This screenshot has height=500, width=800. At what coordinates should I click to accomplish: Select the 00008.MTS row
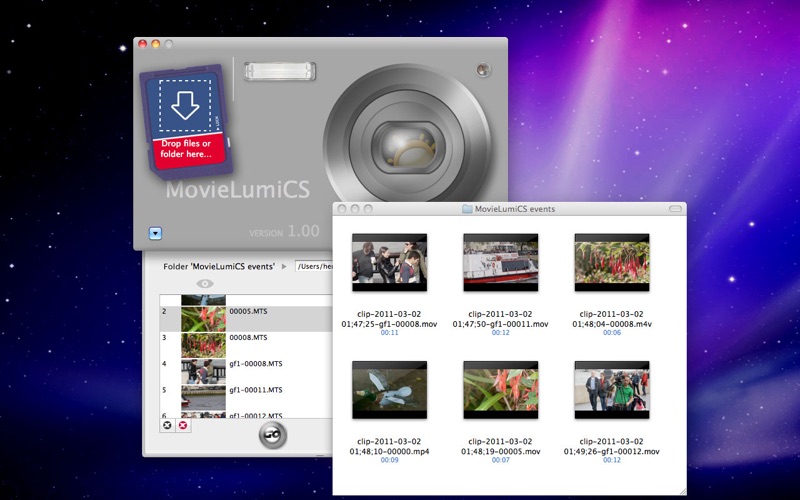[x=246, y=345]
